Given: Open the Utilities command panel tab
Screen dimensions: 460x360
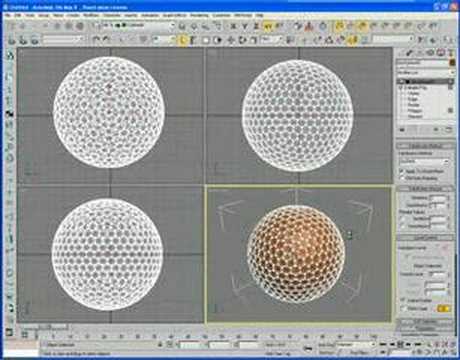Looking at the screenshot, I should pos(450,52).
